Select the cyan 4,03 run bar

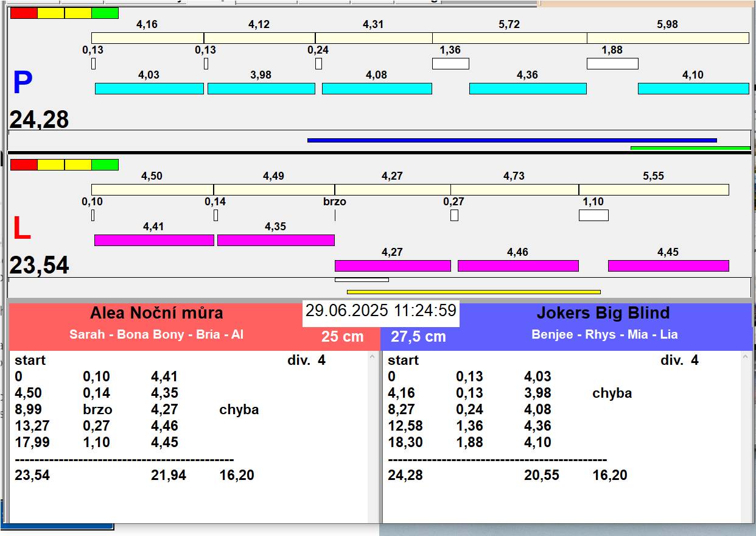pyautogui.click(x=149, y=88)
